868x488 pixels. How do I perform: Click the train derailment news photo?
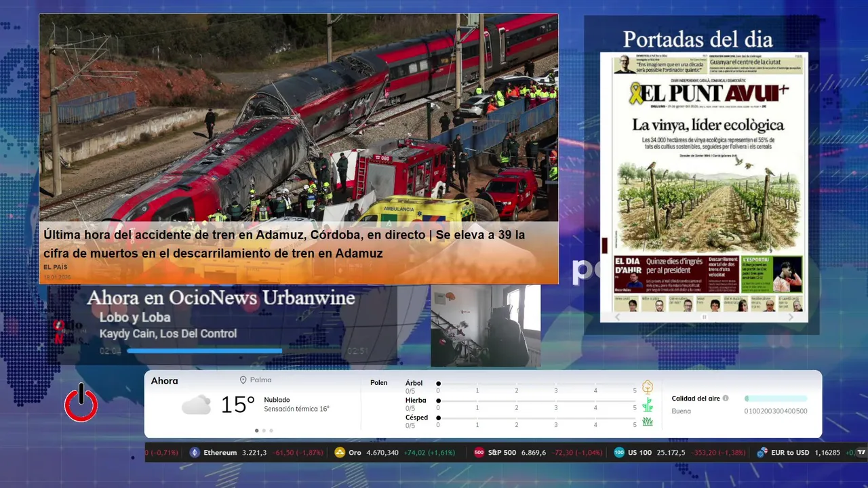tap(298, 118)
